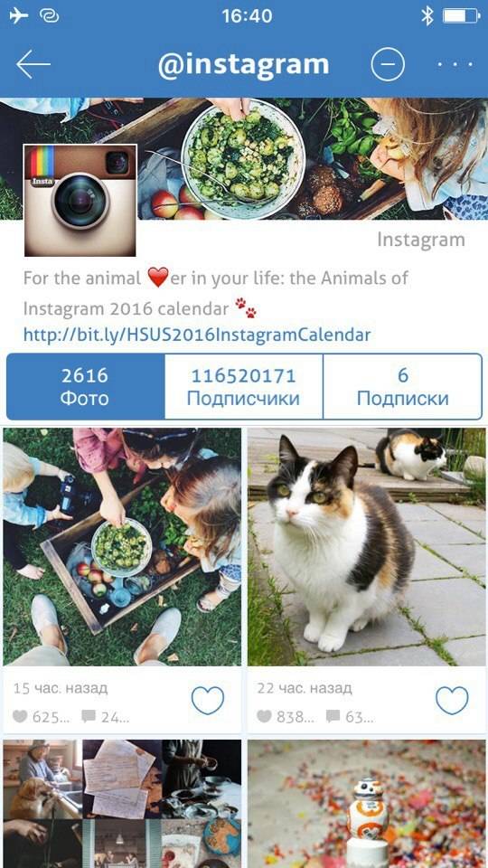Select the 2616 Фото tab
The height and width of the screenshot is (868, 488).
pyautogui.click(x=85, y=386)
